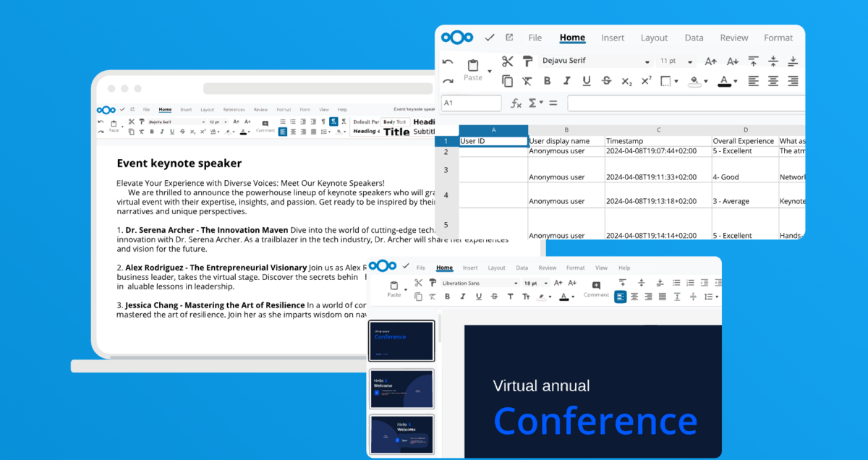This screenshot has height=460, width=868.
Task: Click the Cut scissors icon in the spreadsheet toolbar
Action: (508, 61)
